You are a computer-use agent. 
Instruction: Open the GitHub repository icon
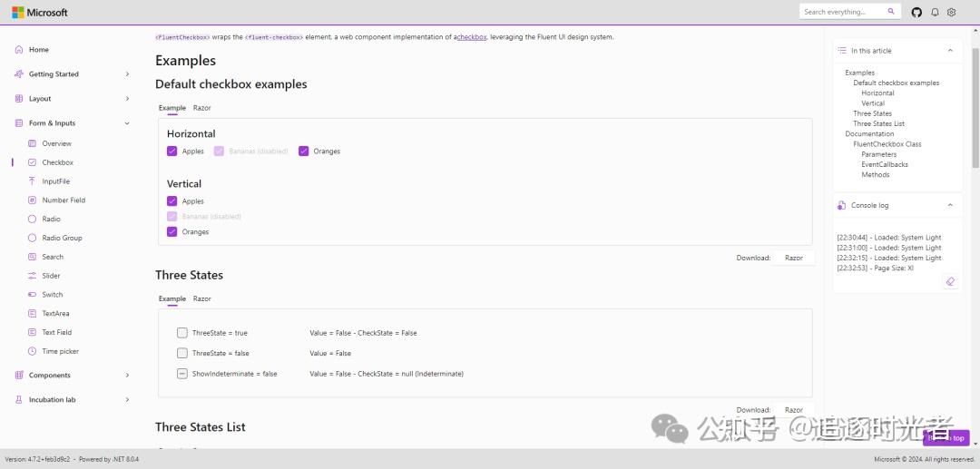(x=916, y=12)
